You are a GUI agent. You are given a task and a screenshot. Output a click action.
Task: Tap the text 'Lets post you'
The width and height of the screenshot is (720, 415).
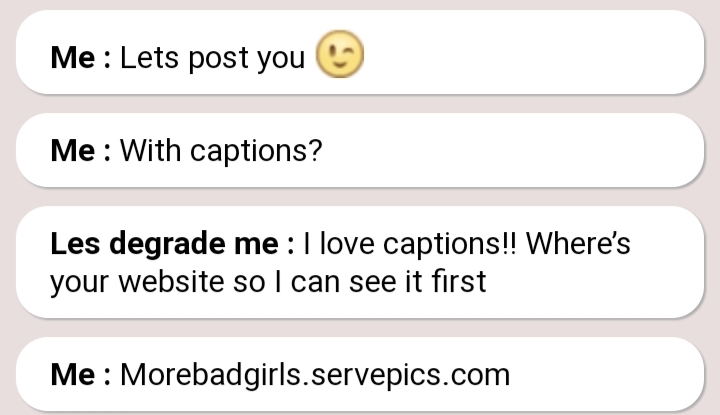pyautogui.click(x=212, y=57)
